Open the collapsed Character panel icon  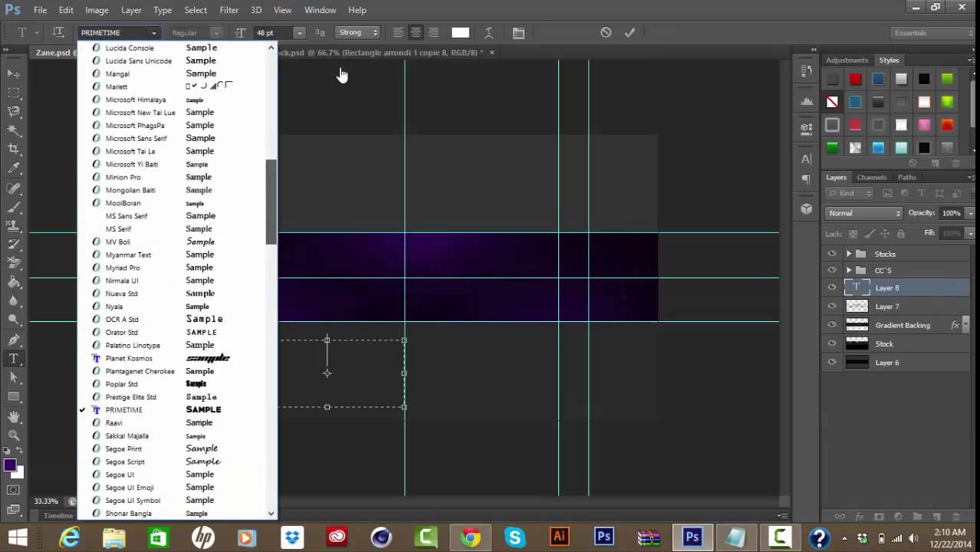pos(806,159)
